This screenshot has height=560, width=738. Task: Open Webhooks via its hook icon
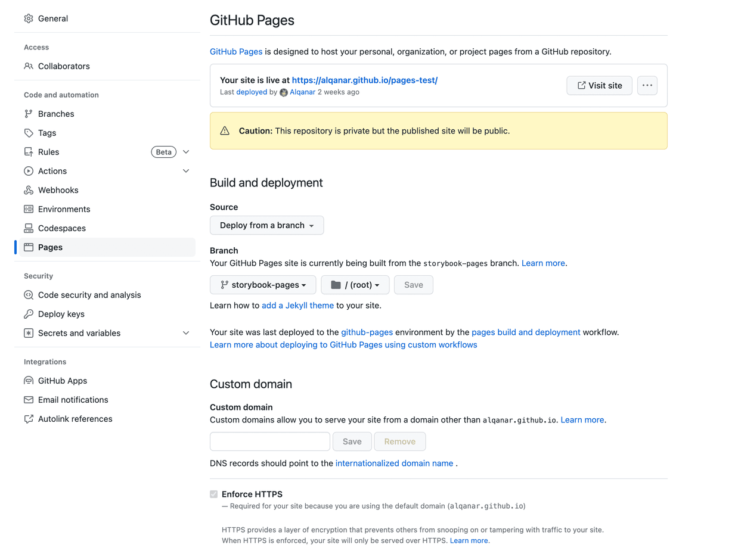point(29,190)
